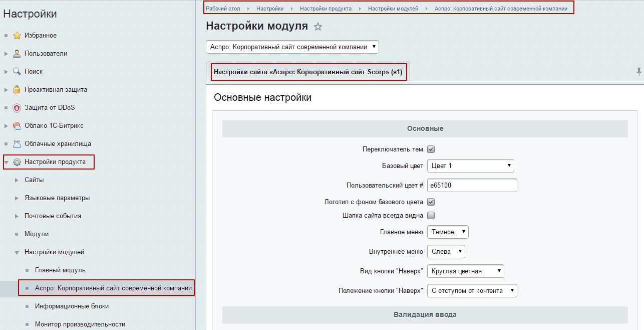Click the Пользователи person icon

(17, 54)
